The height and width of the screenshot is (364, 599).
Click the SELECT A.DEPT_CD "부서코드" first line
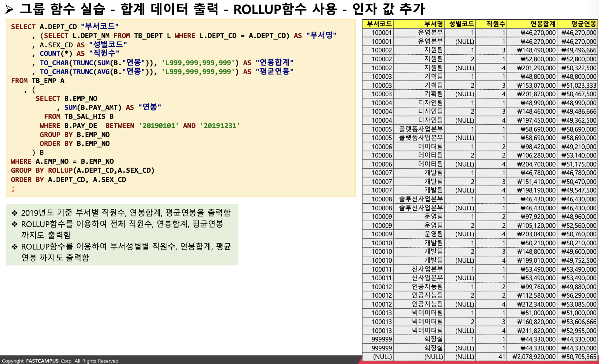click(65, 26)
